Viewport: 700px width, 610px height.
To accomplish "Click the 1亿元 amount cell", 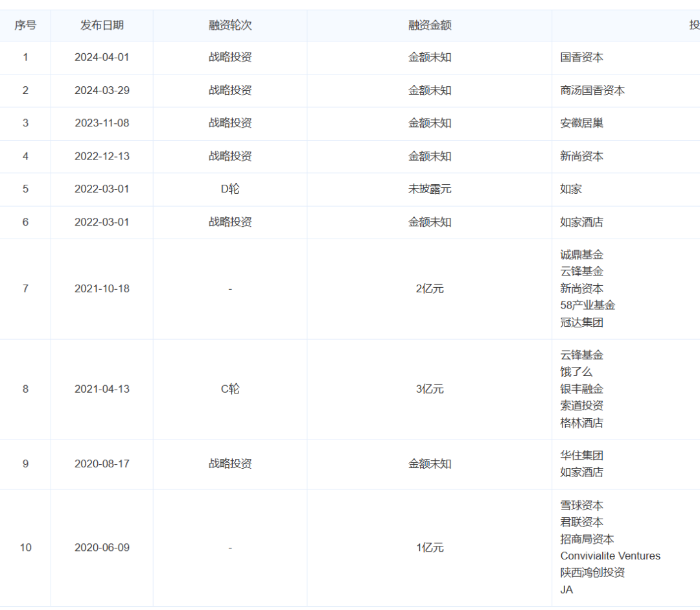I will 430,548.
